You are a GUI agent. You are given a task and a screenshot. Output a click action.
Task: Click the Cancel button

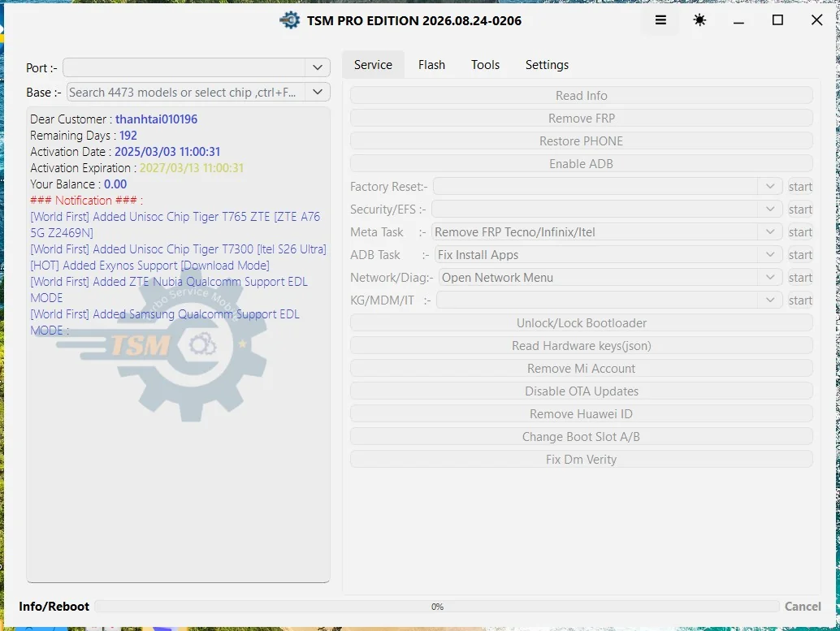(803, 607)
